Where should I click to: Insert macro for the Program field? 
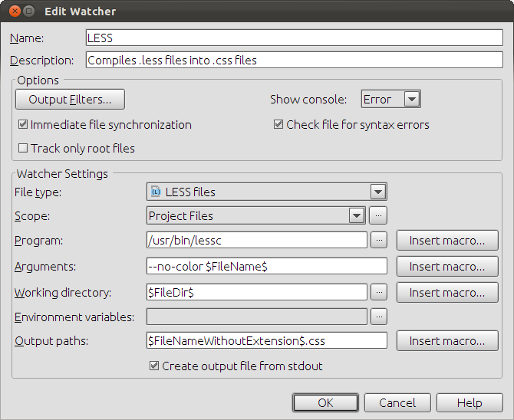pyautogui.click(x=447, y=240)
